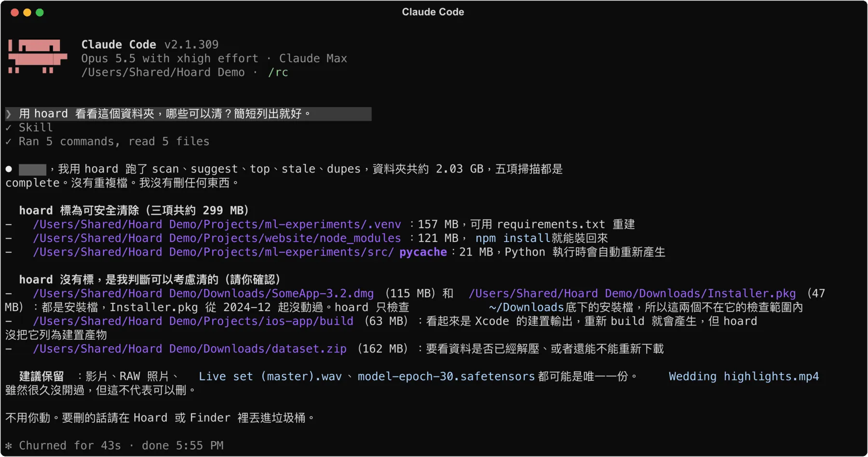This screenshot has width=868, height=457.
Task: Open the SomeApp-3.2.dmg path link
Action: (203, 294)
